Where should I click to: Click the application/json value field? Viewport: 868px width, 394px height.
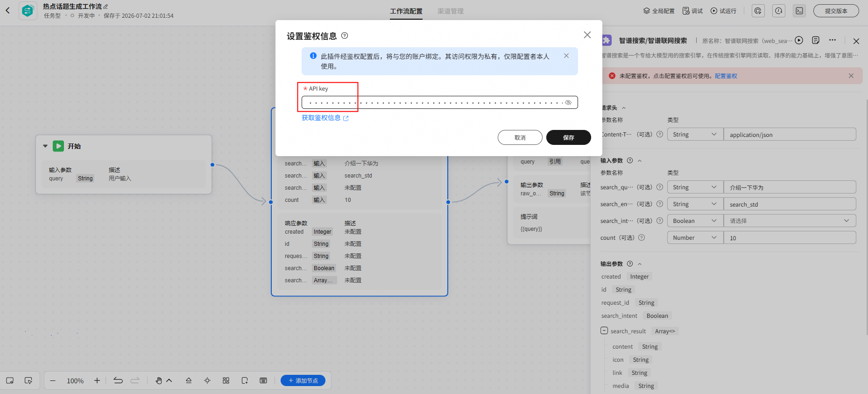[x=790, y=135]
